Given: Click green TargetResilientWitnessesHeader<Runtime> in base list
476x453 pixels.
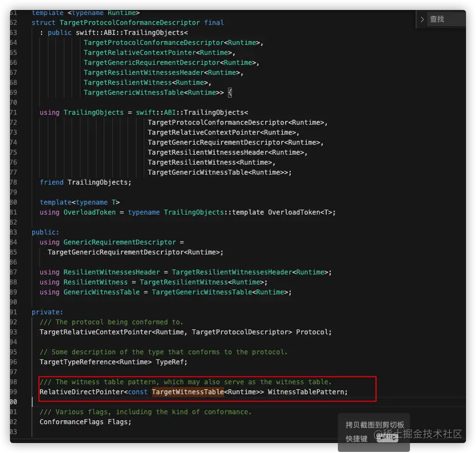Looking at the screenshot, I should click(162, 73).
